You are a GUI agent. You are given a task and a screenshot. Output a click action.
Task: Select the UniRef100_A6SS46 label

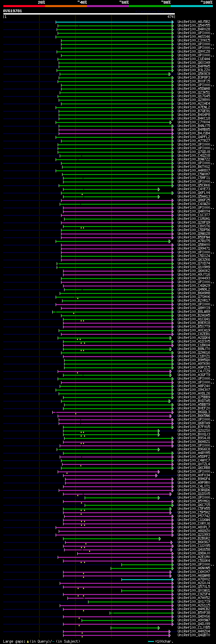[x=194, y=37]
